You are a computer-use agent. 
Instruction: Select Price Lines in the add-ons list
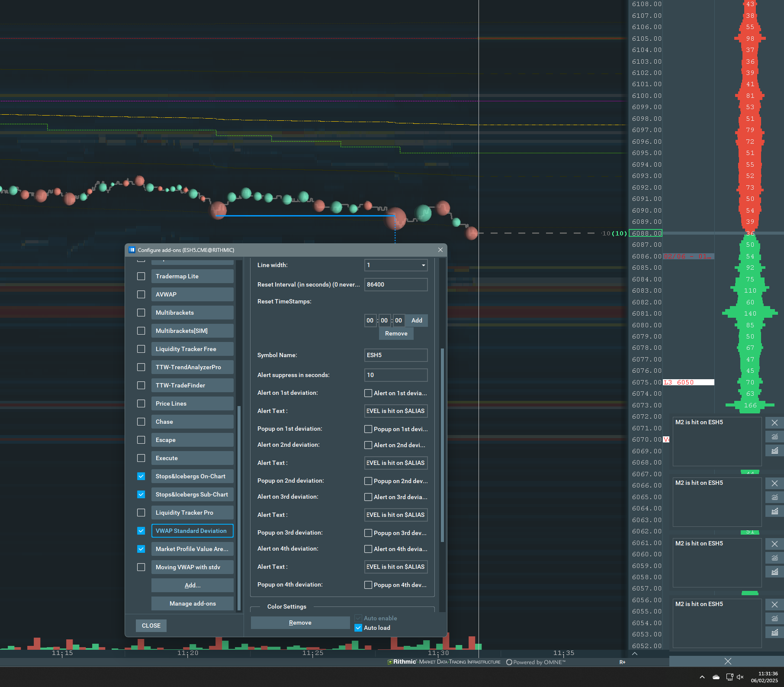click(x=192, y=403)
